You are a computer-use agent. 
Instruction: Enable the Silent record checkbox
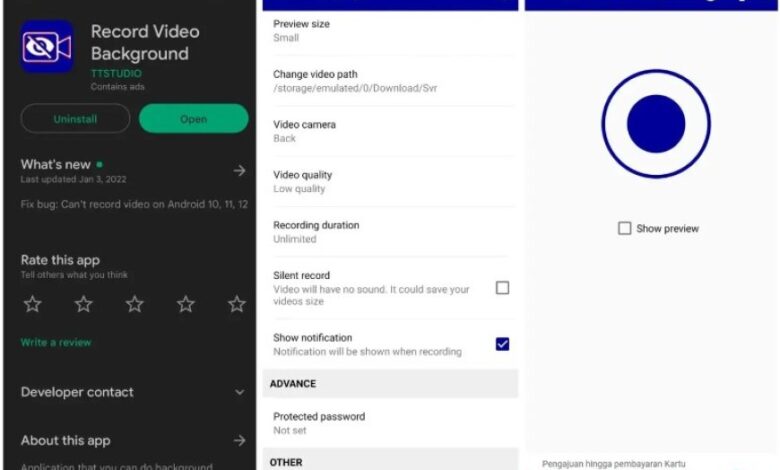point(502,288)
